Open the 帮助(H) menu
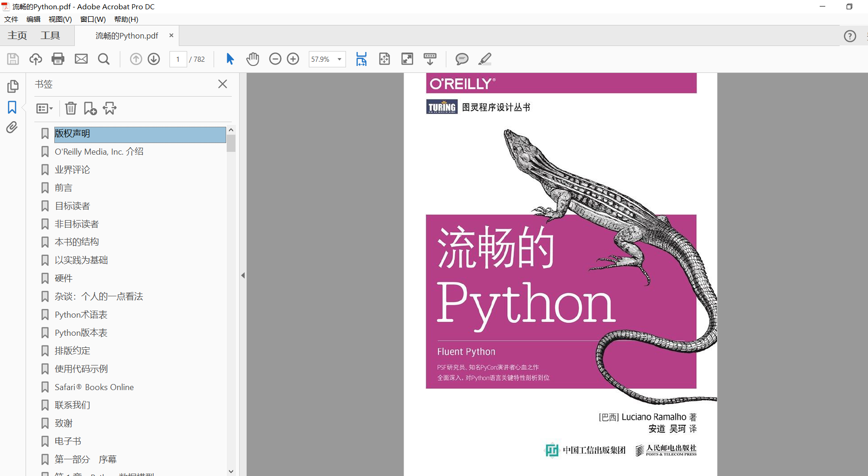This screenshot has height=476, width=868. (x=126, y=19)
